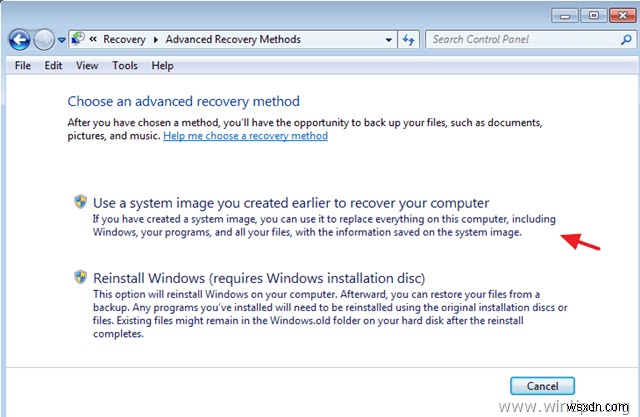Open the View menu
The image size is (640, 417).
click(87, 66)
